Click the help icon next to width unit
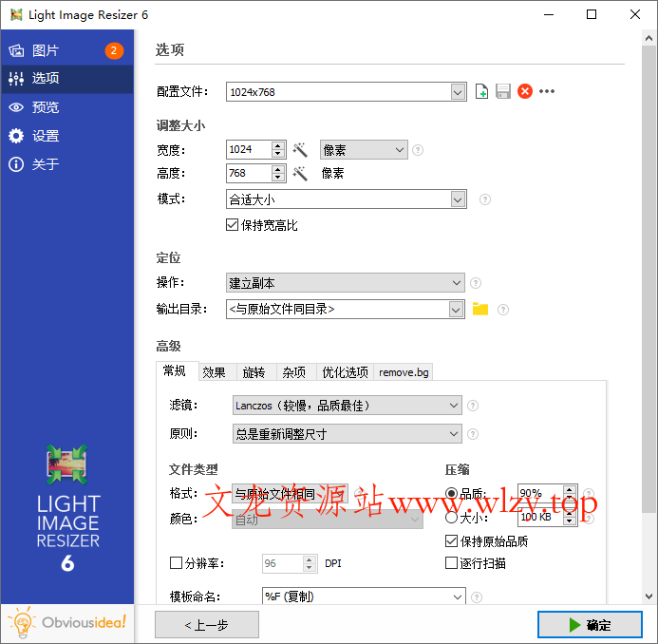This screenshot has height=644, width=658. pos(418,150)
